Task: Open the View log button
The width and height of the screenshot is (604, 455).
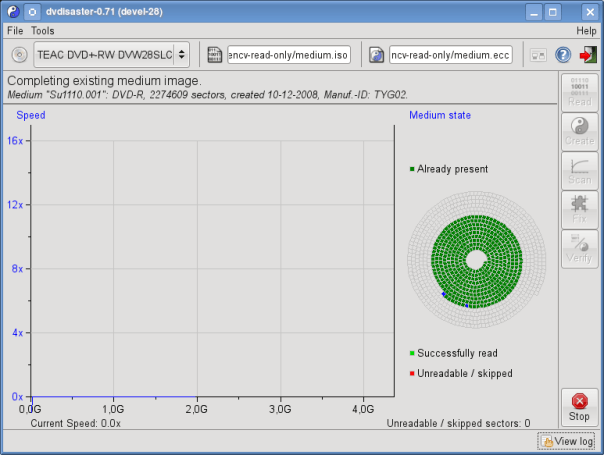Action: click(x=566, y=441)
